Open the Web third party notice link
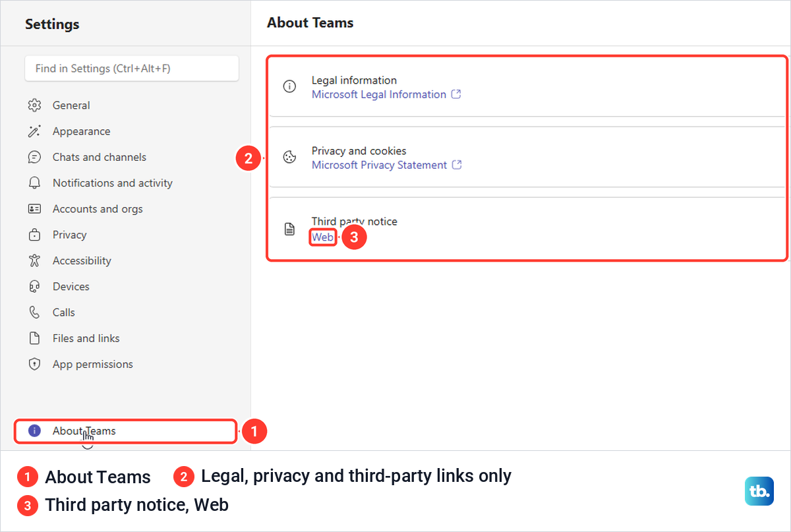This screenshot has width=791, height=532. point(323,237)
